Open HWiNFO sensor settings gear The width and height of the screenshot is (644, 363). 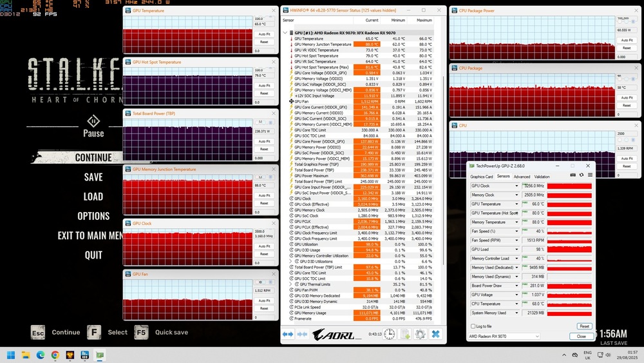coord(420,334)
